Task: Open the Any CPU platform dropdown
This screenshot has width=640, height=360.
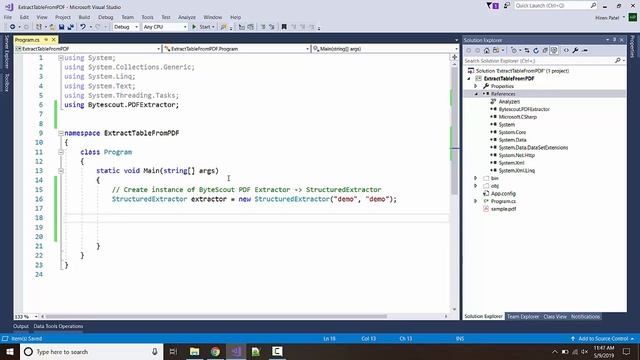Action: [x=165, y=27]
